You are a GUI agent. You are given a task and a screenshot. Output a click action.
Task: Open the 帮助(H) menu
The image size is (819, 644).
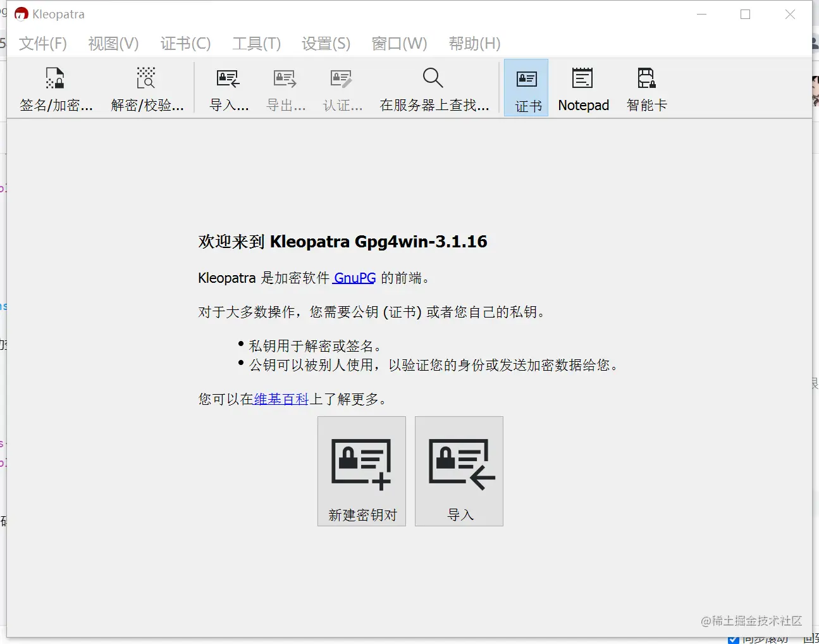(474, 44)
